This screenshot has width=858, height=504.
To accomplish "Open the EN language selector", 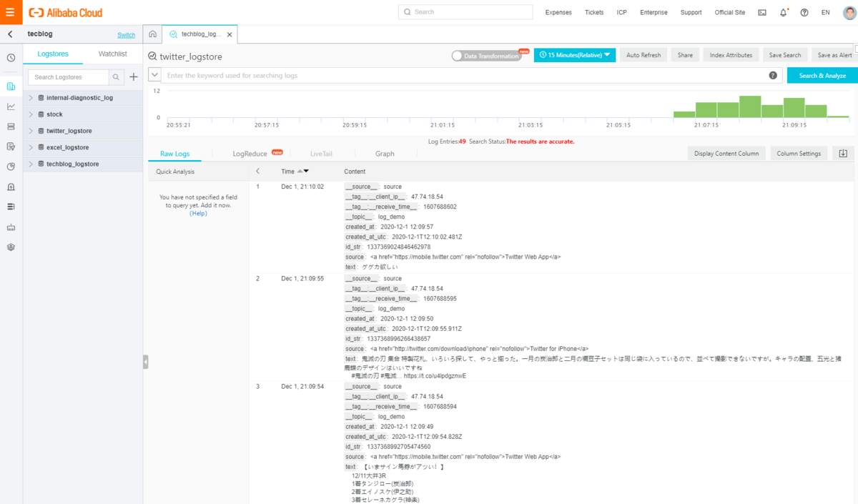I will click(x=826, y=12).
